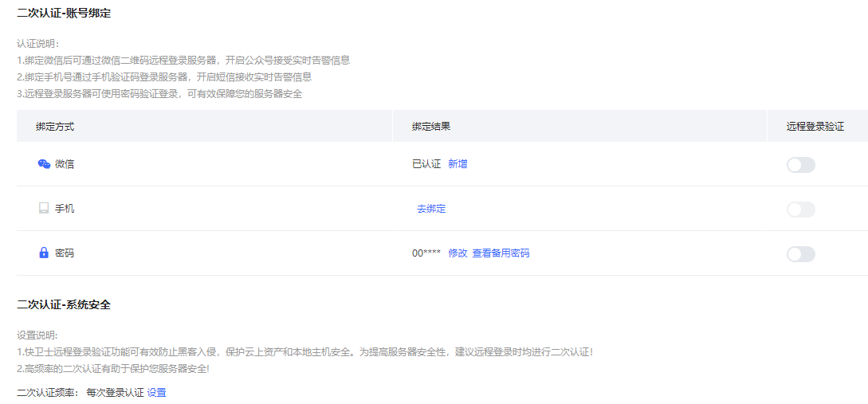Screen dimensions: 868x404
Task: Click the 已认证 status text
Action: (426, 164)
